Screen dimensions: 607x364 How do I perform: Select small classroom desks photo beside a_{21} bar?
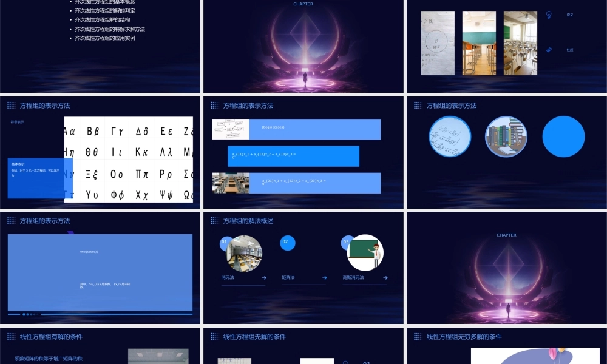tap(231, 183)
